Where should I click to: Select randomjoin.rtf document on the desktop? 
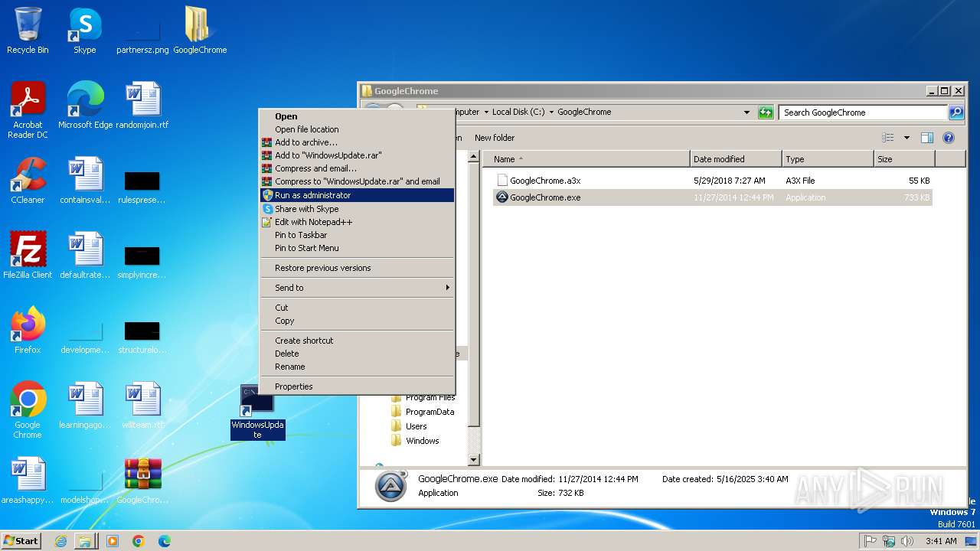tap(142, 106)
